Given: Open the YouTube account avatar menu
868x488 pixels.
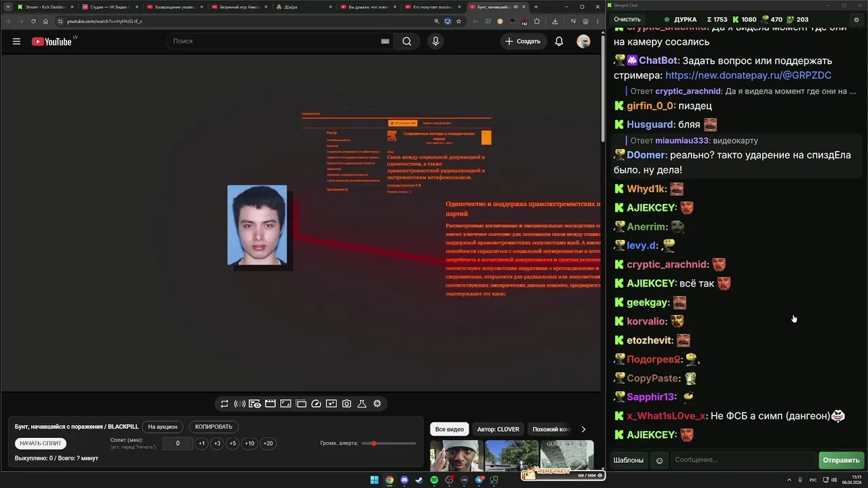Looking at the screenshot, I should (x=583, y=41).
